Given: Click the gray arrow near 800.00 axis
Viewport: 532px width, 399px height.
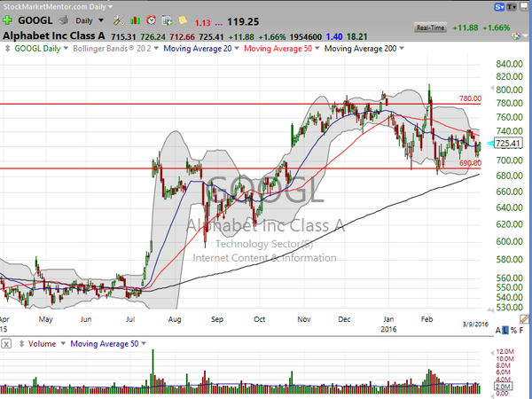Looking at the screenshot, I should [492, 88].
